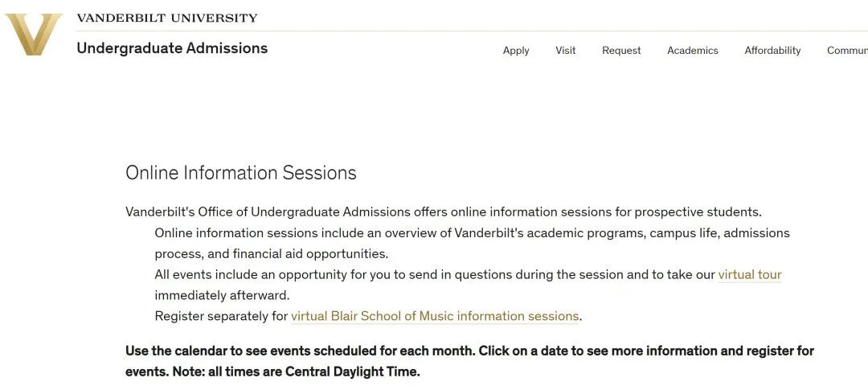Open the Apply menu

pos(516,51)
